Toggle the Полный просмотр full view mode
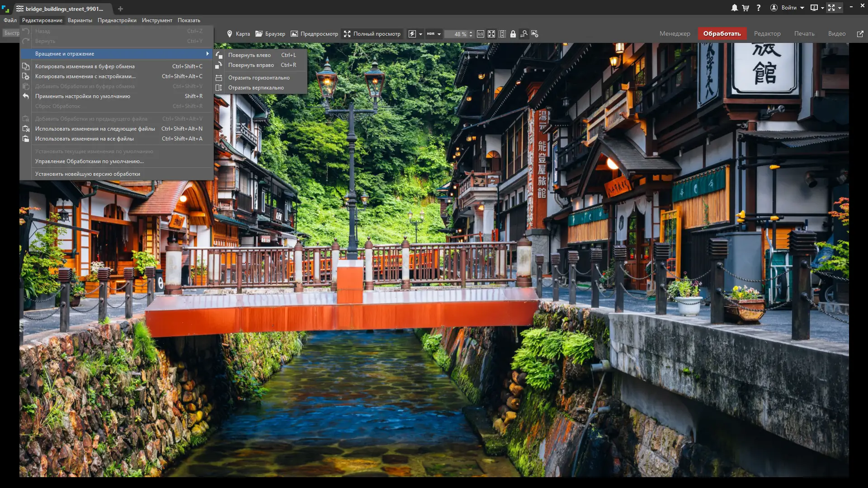 point(372,34)
